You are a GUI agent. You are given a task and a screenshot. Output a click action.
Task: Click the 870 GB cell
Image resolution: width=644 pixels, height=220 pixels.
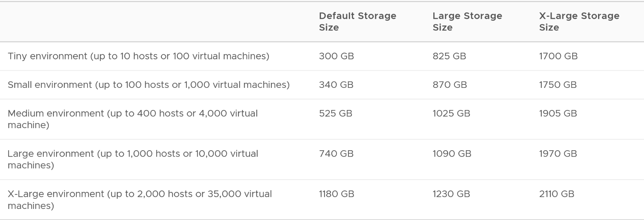[x=449, y=85]
